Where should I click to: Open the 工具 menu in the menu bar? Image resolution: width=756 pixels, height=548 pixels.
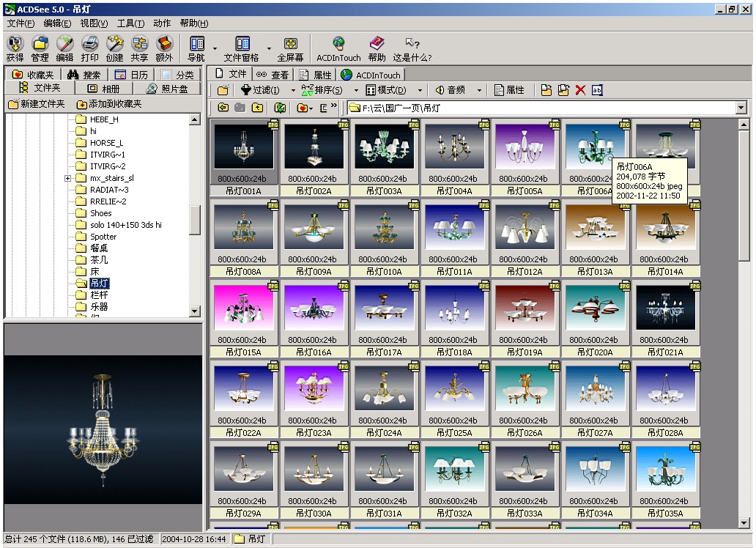[130, 23]
